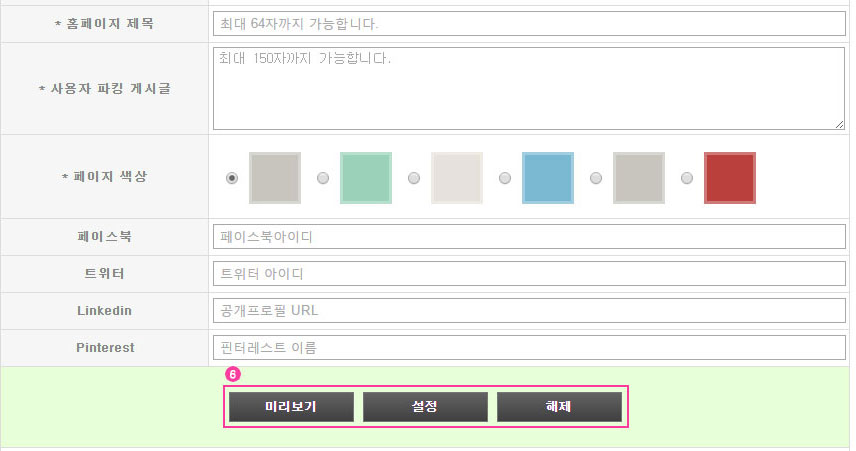The image size is (856, 451).
Task: Click the 트위터 ID input field
Action: 529,274
